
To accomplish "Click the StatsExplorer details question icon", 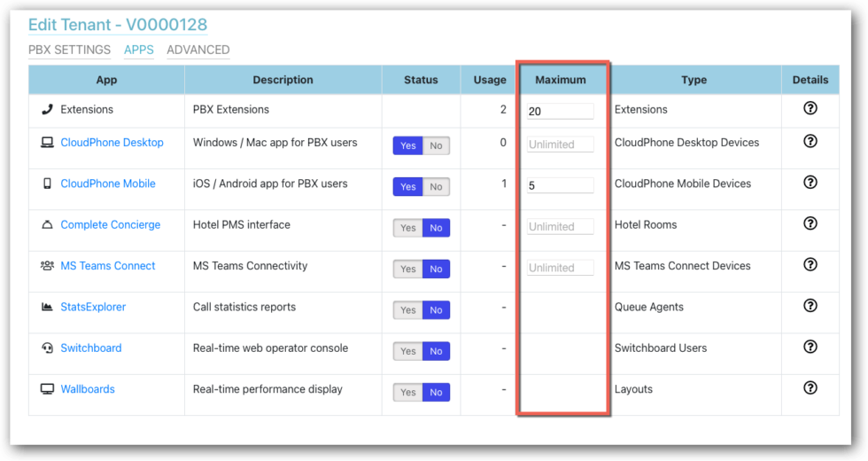I will click(810, 306).
